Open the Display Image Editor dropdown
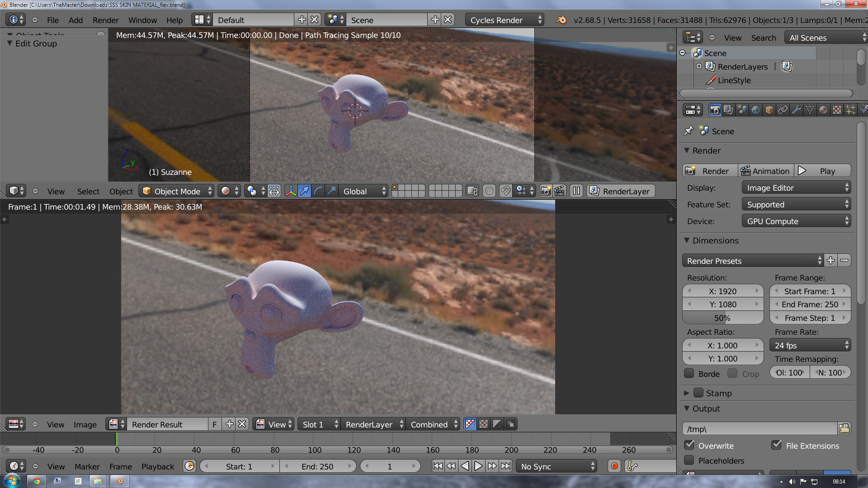Screen dimensions: 868x488 (x=796, y=188)
